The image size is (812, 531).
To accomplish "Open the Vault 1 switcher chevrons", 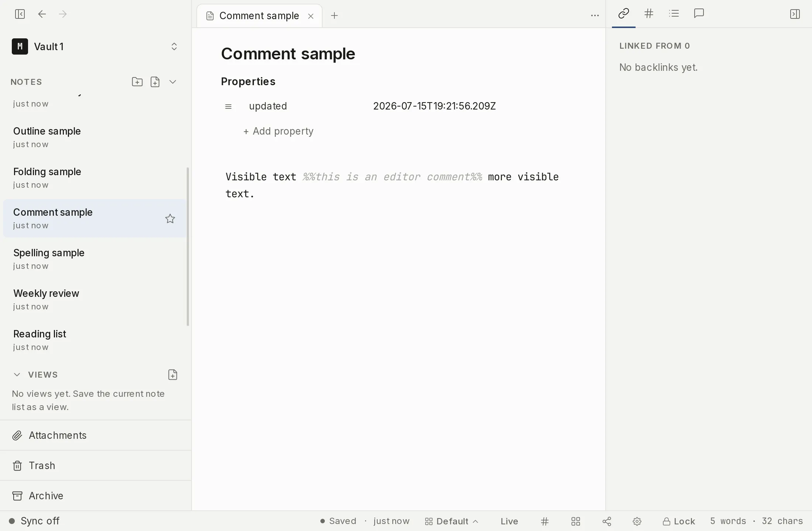I will click(174, 46).
